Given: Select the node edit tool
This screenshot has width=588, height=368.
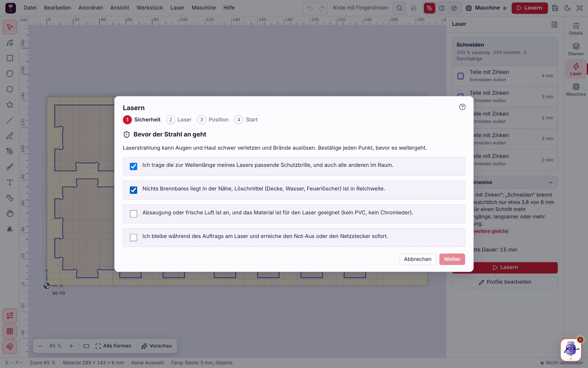Looking at the screenshot, I should coord(10,43).
